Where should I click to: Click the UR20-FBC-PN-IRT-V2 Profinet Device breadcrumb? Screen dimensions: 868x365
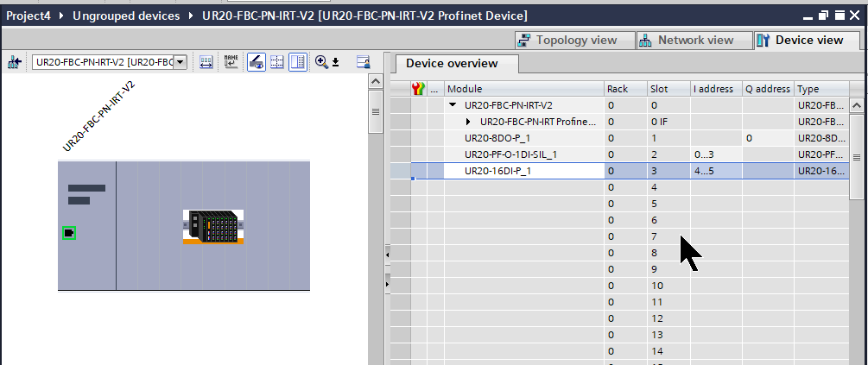pyautogui.click(x=364, y=16)
